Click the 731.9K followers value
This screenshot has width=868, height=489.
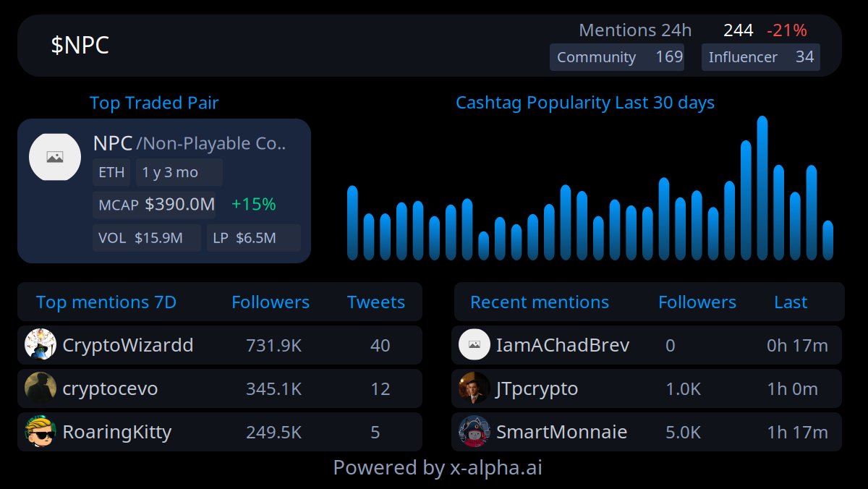[274, 346]
